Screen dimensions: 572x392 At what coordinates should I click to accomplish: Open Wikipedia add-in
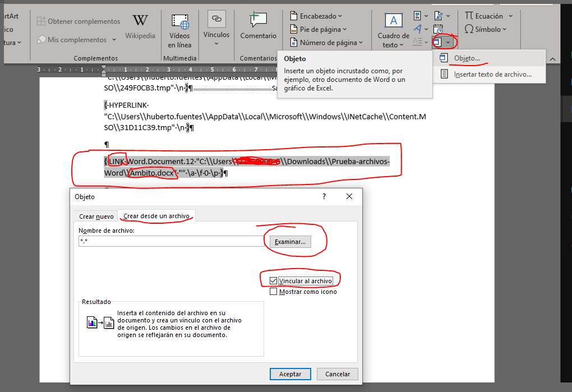click(140, 26)
